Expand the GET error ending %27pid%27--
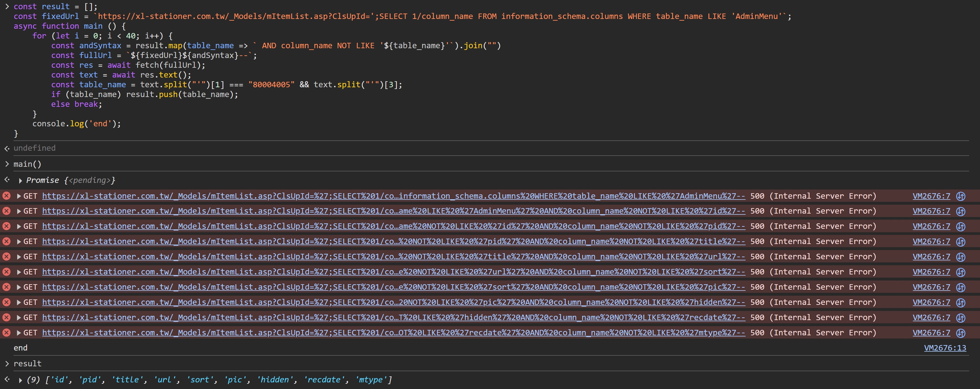980x389 pixels. tap(19, 227)
